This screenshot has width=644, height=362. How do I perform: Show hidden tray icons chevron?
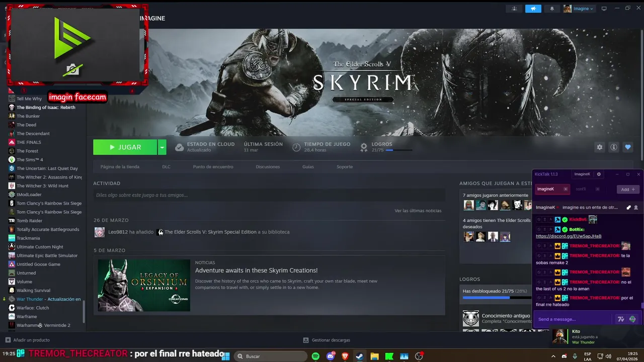(553, 356)
